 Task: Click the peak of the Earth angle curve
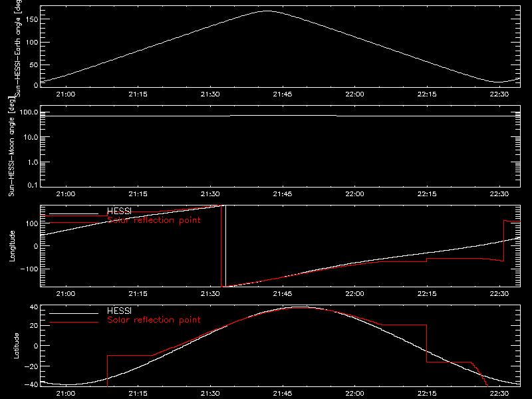click(x=267, y=11)
